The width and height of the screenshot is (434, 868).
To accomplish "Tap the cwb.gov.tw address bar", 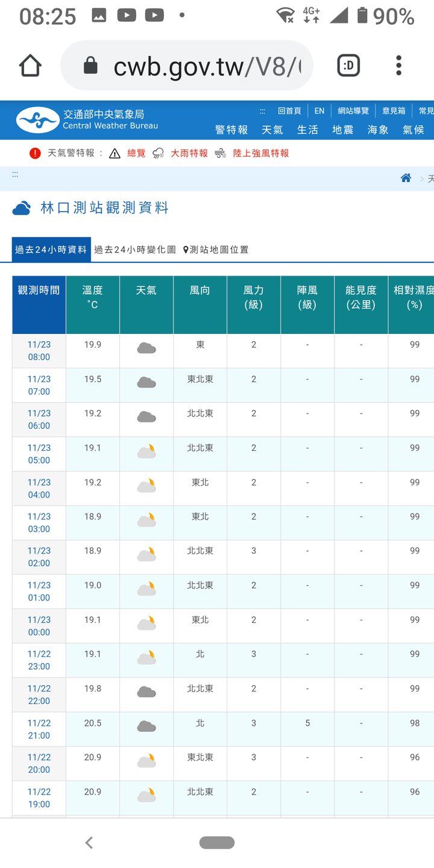I will click(x=187, y=66).
